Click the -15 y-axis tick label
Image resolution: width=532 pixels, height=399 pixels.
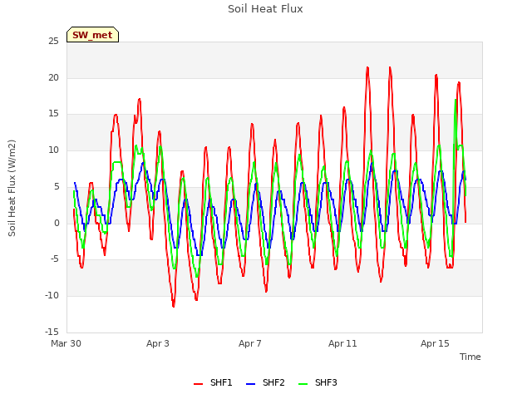coord(52,332)
